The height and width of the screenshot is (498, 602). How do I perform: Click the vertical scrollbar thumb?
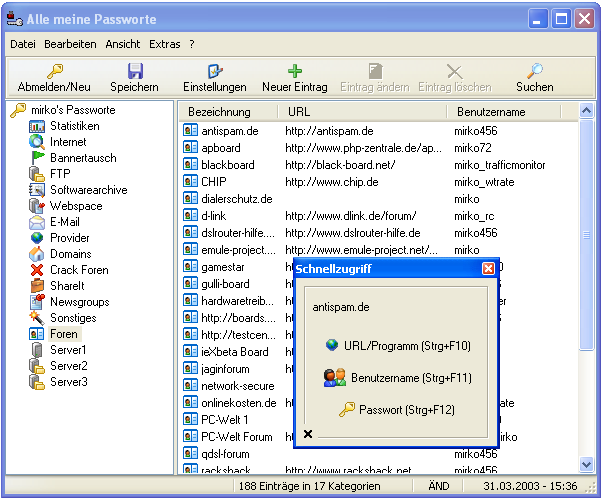tap(586, 235)
